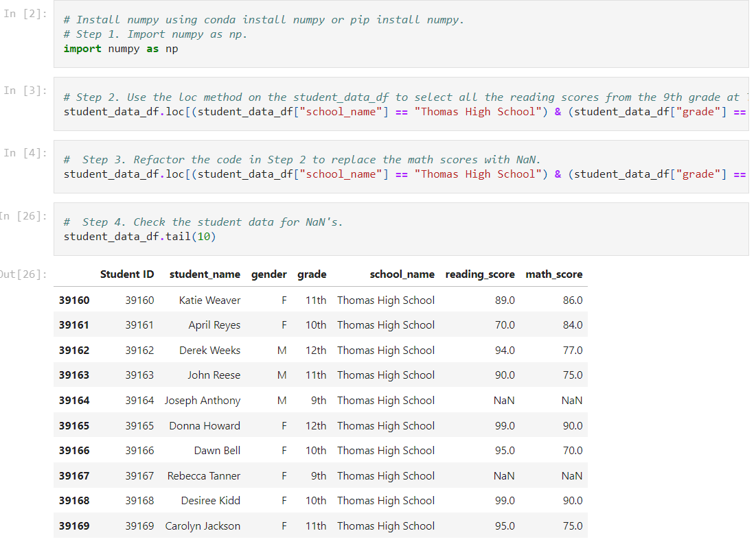Viewport: 756px width, 555px height.
Task: Click the name Rebecca Tanner
Action: click(204, 476)
